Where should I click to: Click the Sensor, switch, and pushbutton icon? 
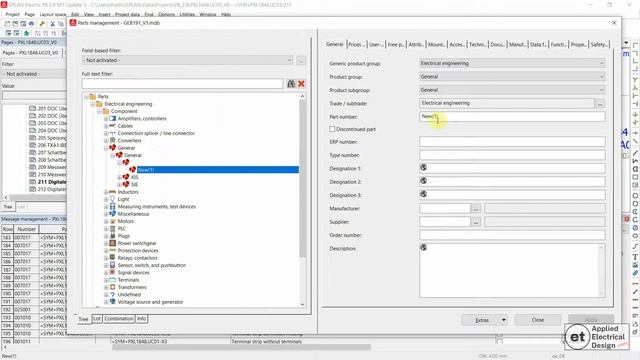(x=113, y=265)
